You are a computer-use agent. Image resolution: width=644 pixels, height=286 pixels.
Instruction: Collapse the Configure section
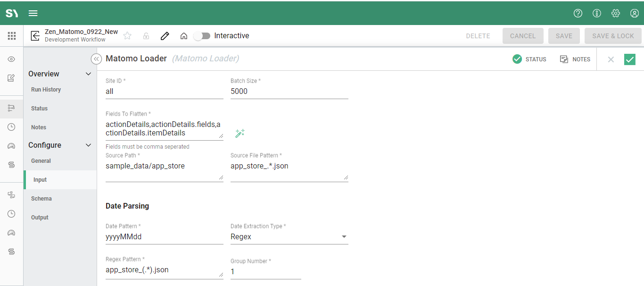click(88, 145)
